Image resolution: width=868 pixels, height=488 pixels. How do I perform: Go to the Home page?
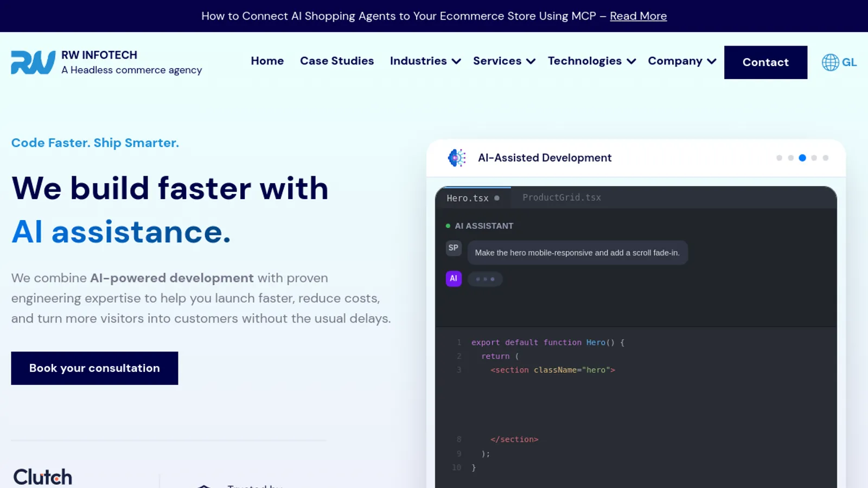tap(267, 61)
